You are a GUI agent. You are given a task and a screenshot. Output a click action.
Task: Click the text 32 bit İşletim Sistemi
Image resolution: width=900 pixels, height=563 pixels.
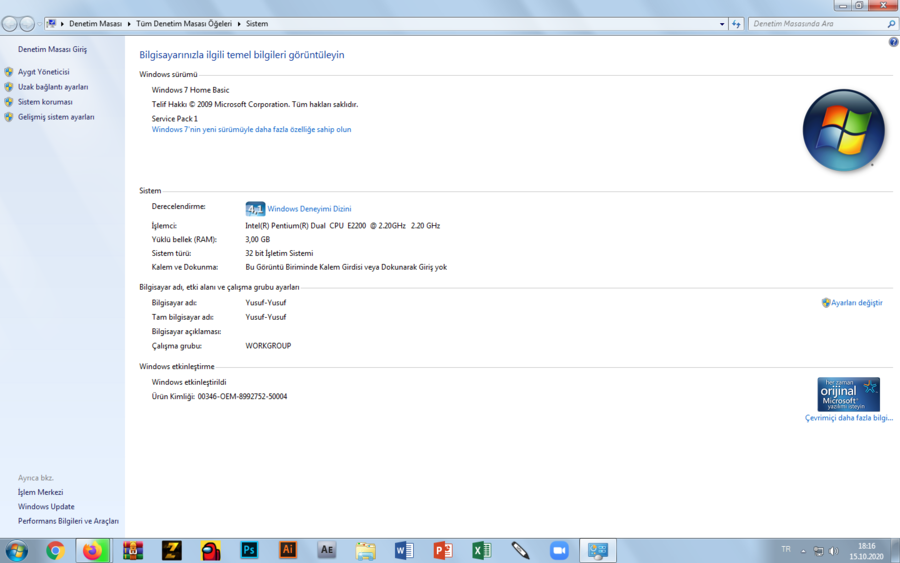279,253
